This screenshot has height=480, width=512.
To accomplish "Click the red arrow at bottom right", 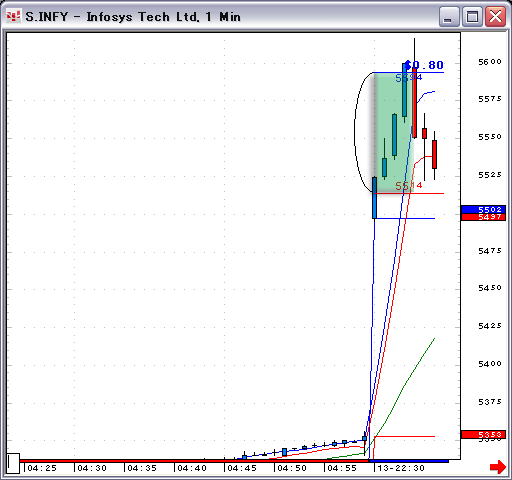I will click(498, 467).
